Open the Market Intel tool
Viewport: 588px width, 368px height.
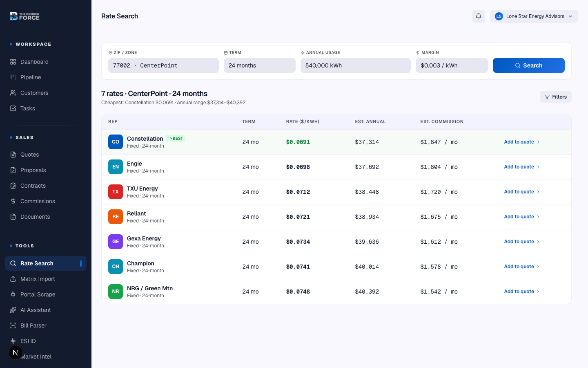pyautogui.click(x=46, y=357)
